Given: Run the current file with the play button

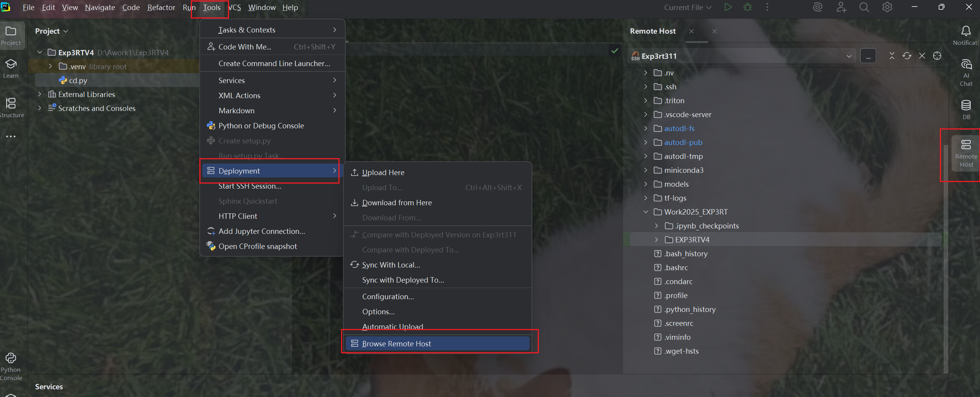Looking at the screenshot, I should click(728, 7).
